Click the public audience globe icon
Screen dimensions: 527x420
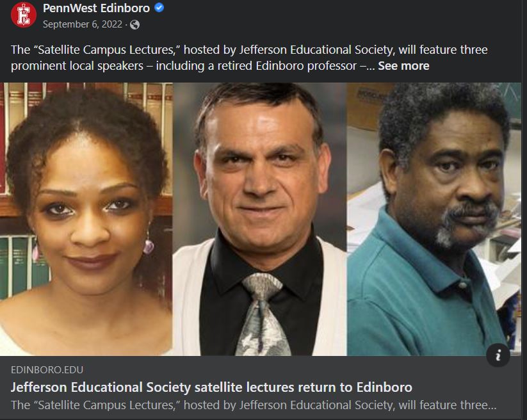pos(134,25)
